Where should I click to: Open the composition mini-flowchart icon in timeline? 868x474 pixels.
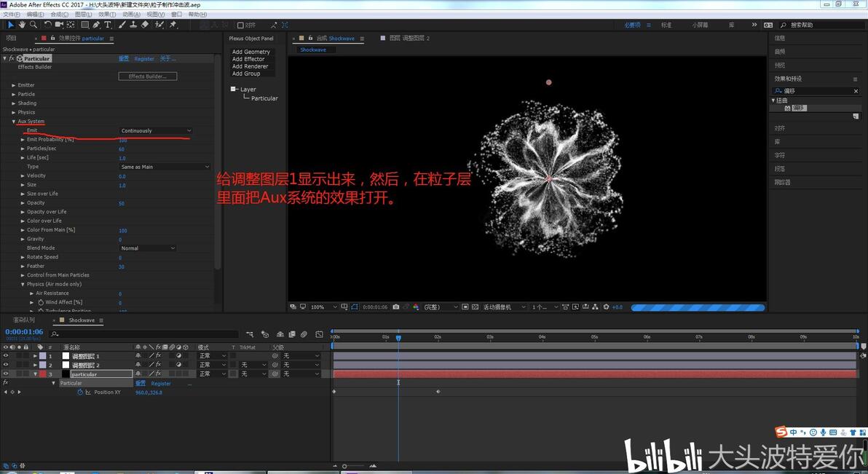tap(250, 334)
